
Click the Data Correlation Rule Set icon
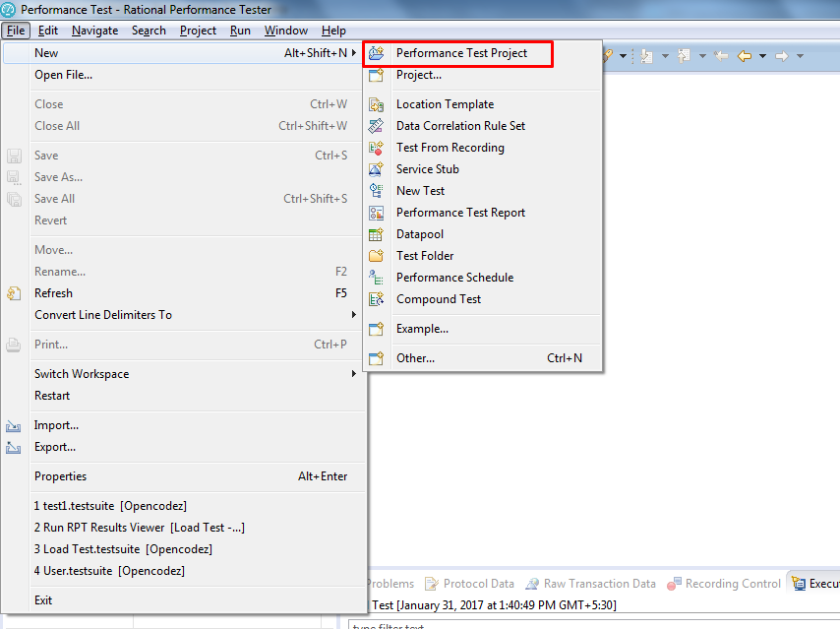pyautogui.click(x=376, y=126)
